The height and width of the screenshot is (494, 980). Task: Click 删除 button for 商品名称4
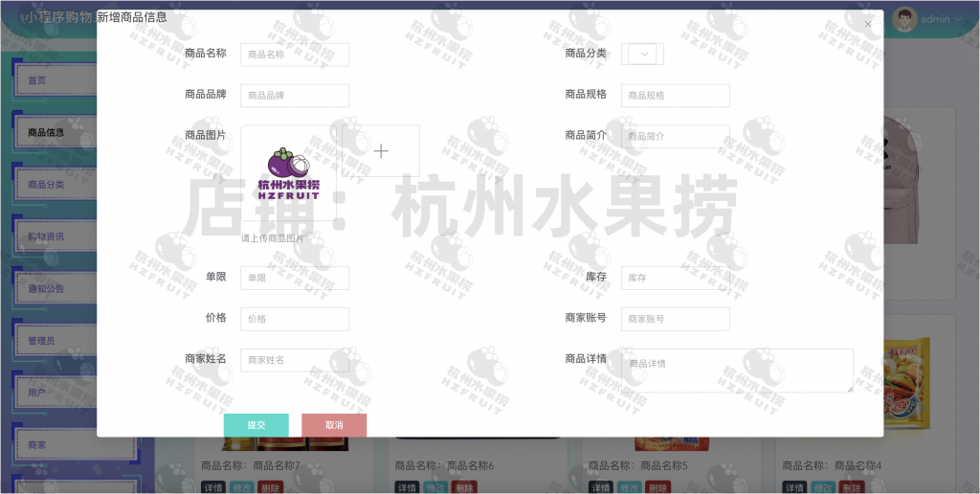tap(851, 487)
